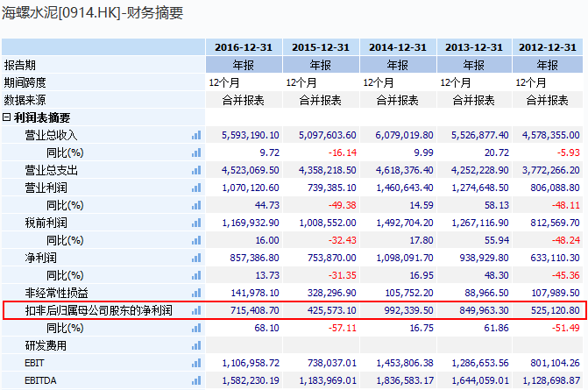Screen dimensions: 588x390
Task: Select the 非经常性损益 row label
Action: coord(57,293)
